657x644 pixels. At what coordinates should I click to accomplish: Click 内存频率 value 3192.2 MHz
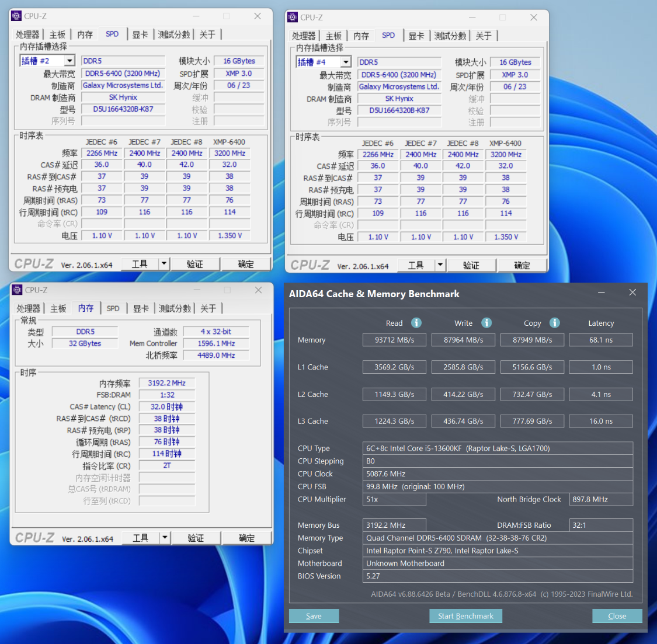pos(167,383)
